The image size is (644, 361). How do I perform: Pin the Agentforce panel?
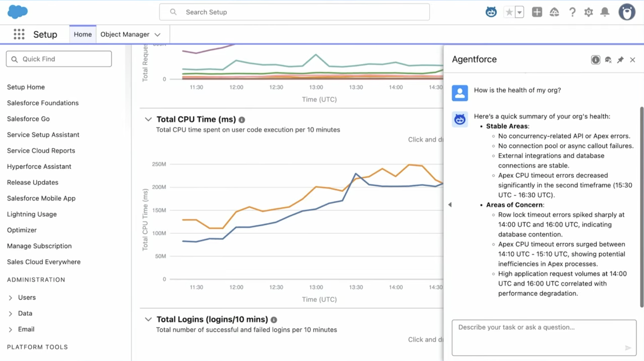620,60
